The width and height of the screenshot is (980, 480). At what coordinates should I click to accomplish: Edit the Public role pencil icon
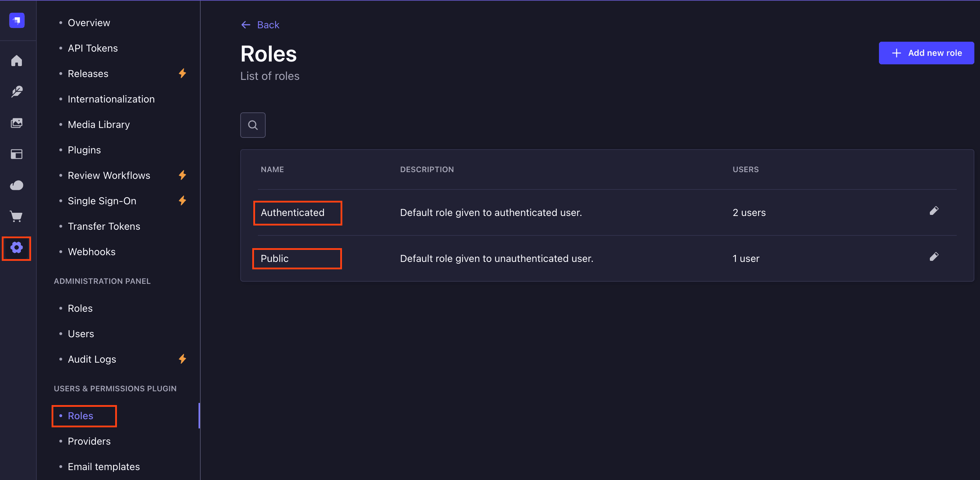tap(934, 257)
